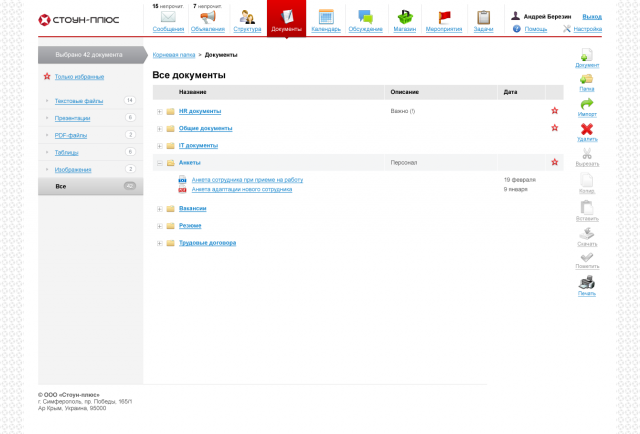Click the Выход link
Image resolution: width=640 pixels, height=434 pixels.
tap(592, 17)
